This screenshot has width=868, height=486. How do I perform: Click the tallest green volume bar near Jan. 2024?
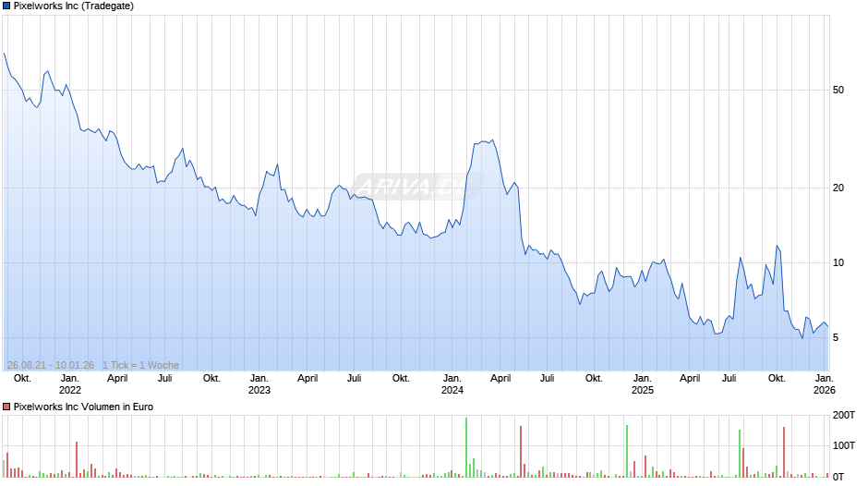click(466, 447)
